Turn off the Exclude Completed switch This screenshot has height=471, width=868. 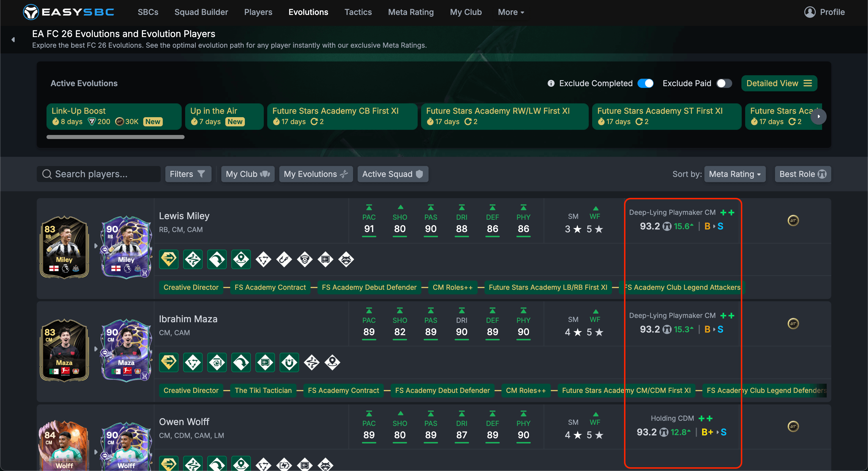[x=645, y=83]
